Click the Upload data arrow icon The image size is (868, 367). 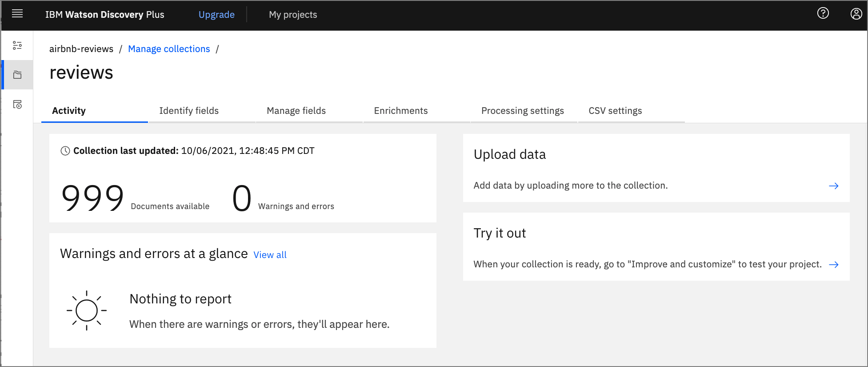click(833, 186)
